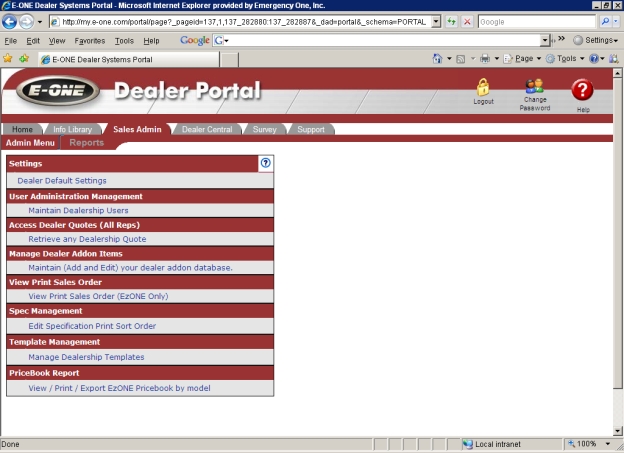Click the browser Forward arrow button
The image size is (624, 453).
pyautogui.click(x=27, y=21)
